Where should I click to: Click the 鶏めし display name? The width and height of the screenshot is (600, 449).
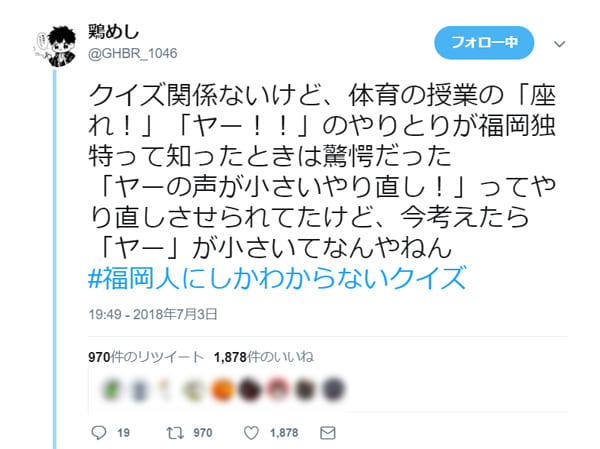(x=114, y=31)
